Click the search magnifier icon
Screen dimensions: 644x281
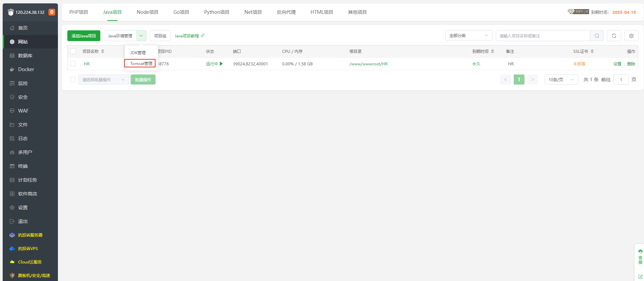tap(597, 36)
